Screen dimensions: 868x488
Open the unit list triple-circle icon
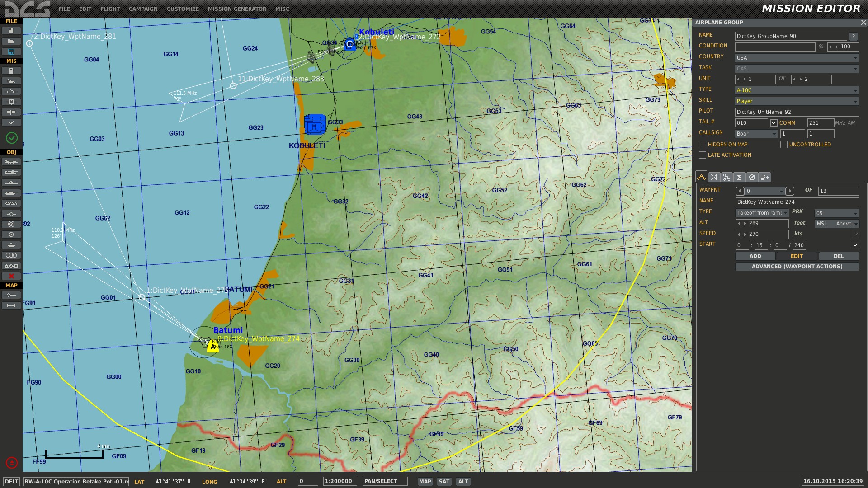11,255
